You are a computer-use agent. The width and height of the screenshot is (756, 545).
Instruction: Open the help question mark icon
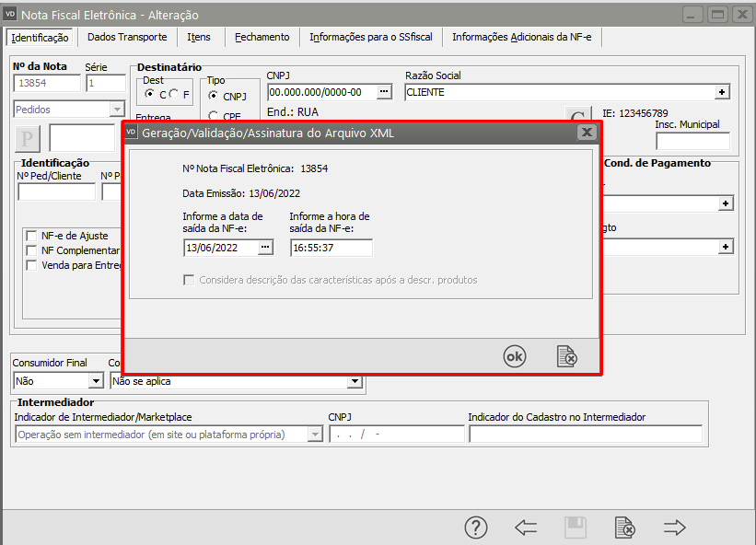(475, 528)
